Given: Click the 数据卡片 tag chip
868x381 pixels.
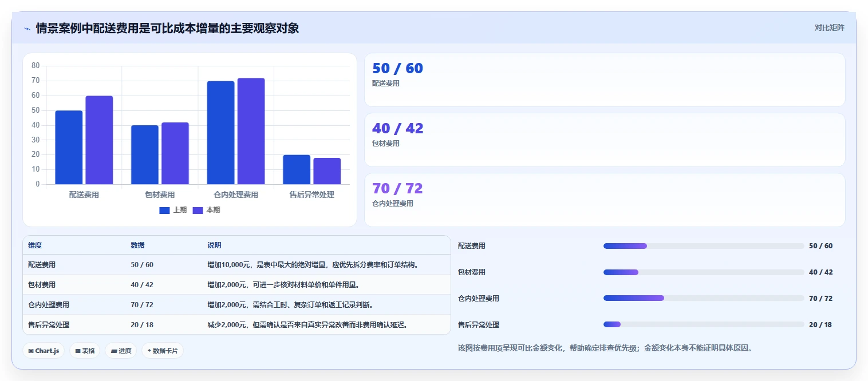Looking at the screenshot, I should point(163,351).
